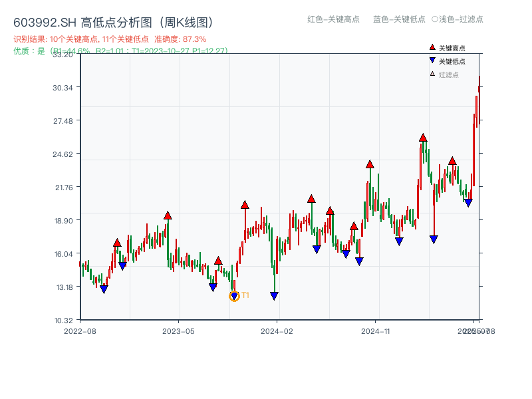Select the lowest red key-high triangle just left of T1

point(218,261)
